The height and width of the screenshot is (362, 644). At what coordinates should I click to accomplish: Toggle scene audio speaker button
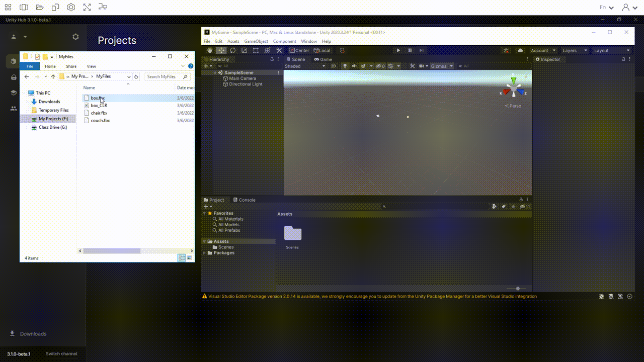(354, 66)
